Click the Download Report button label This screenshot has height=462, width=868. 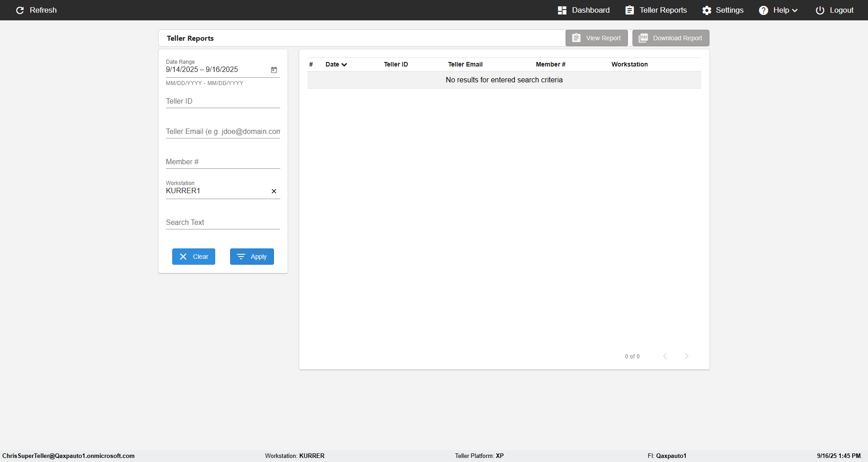[x=677, y=38]
